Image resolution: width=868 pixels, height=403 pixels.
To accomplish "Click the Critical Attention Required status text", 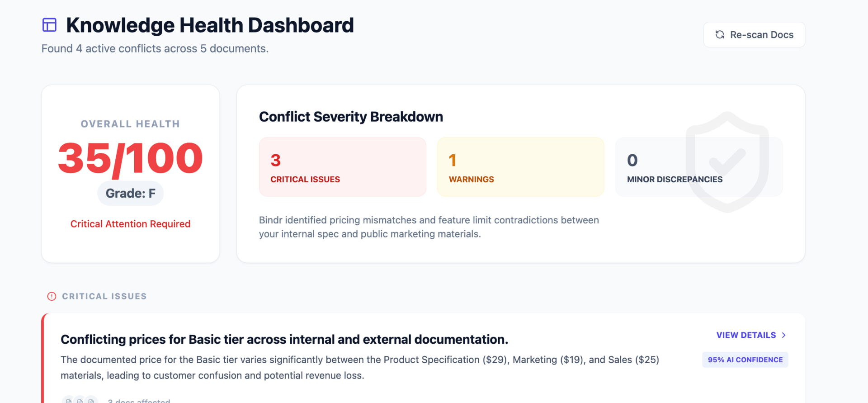I will coord(130,224).
